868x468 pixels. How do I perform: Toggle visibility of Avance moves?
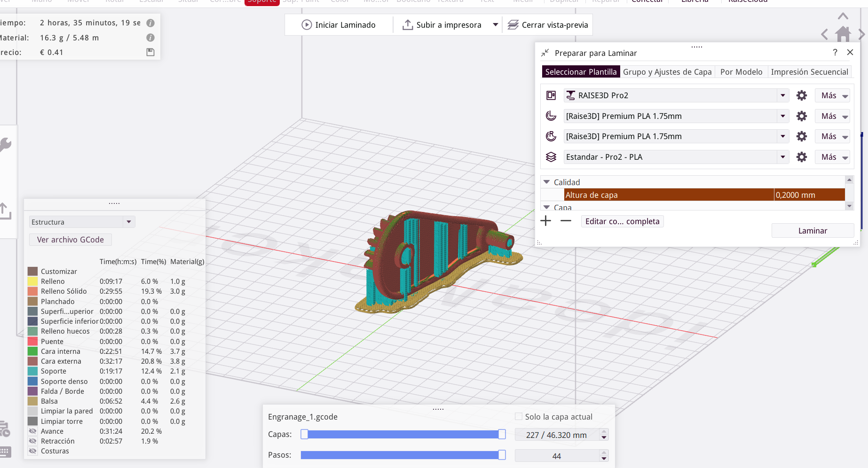(x=32, y=431)
